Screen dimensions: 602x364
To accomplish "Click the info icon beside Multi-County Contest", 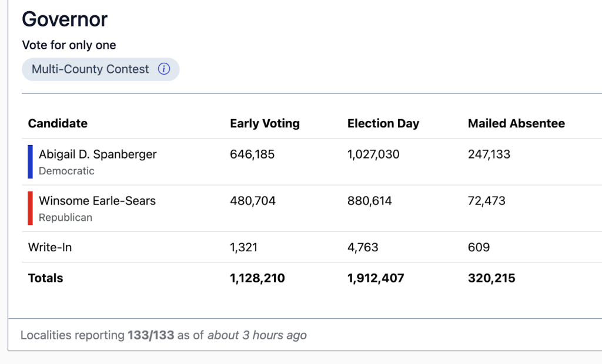I will pyautogui.click(x=164, y=69).
